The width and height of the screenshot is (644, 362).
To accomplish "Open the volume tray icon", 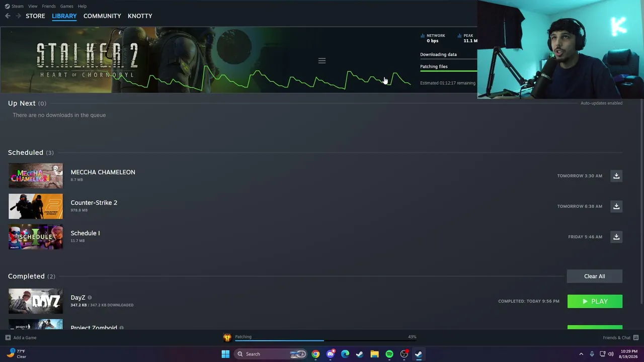I will pos(611,354).
